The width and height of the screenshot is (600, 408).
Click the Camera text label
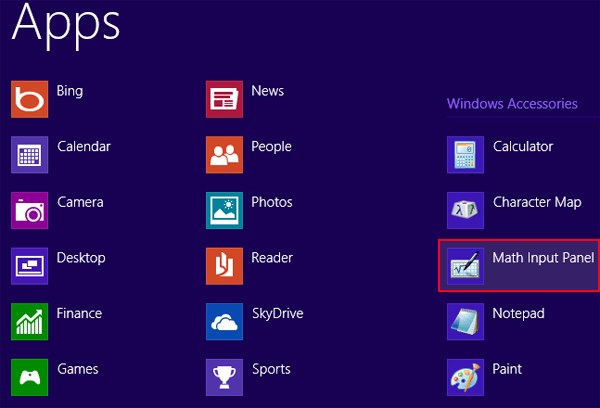point(80,202)
